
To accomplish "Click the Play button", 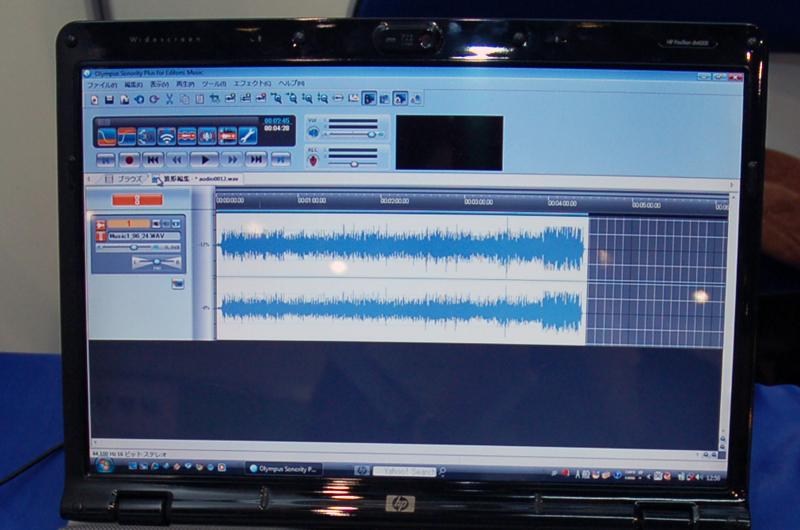I will [x=205, y=160].
